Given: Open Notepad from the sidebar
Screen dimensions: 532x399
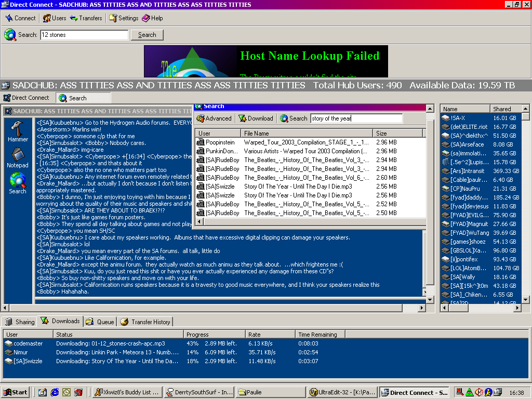Looking at the screenshot, I should pyautogui.click(x=18, y=157).
